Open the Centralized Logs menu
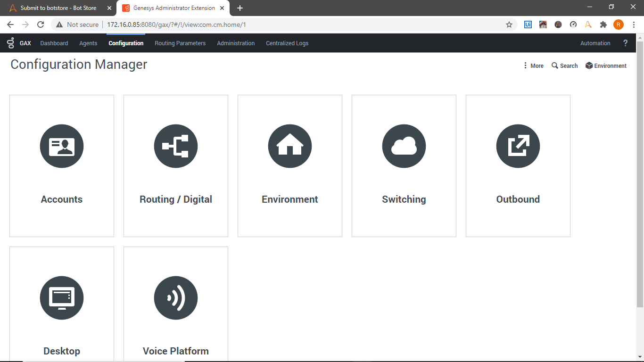Image resolution: width=644 pixels, height=362 pixels. tap(287, 43)
